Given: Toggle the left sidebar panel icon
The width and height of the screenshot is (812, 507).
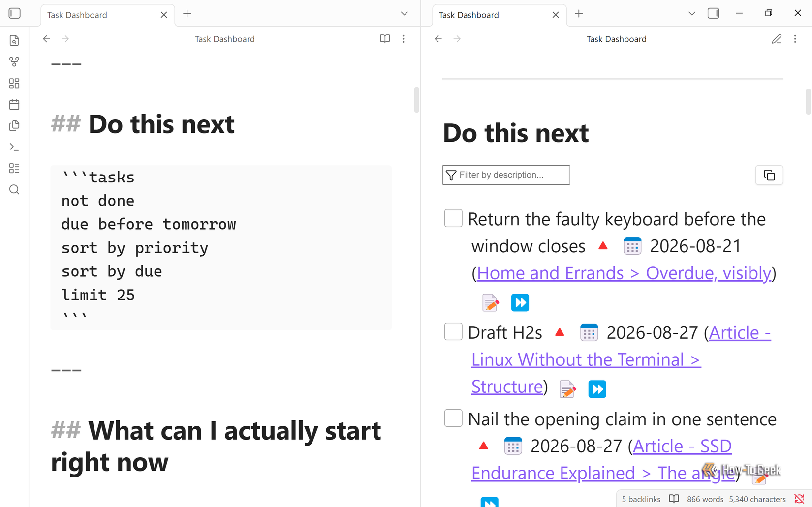Looking at the screenshot, I should click(x=15, y=13).
